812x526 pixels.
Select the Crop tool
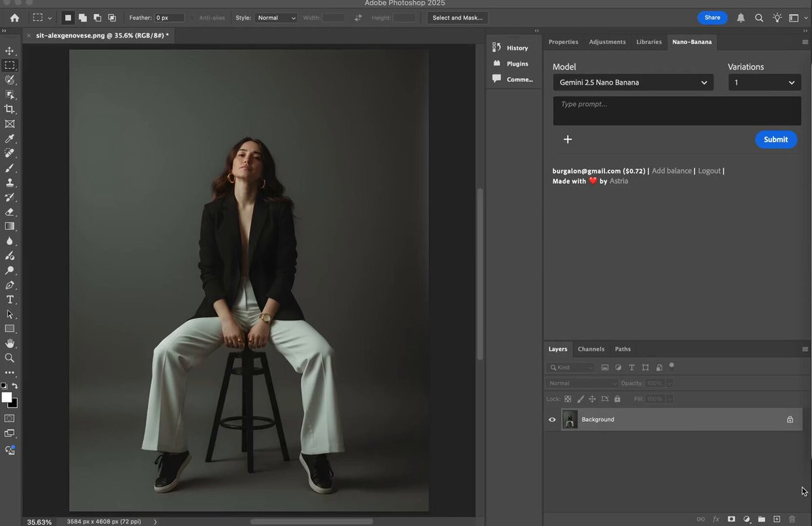coord(9,109)
